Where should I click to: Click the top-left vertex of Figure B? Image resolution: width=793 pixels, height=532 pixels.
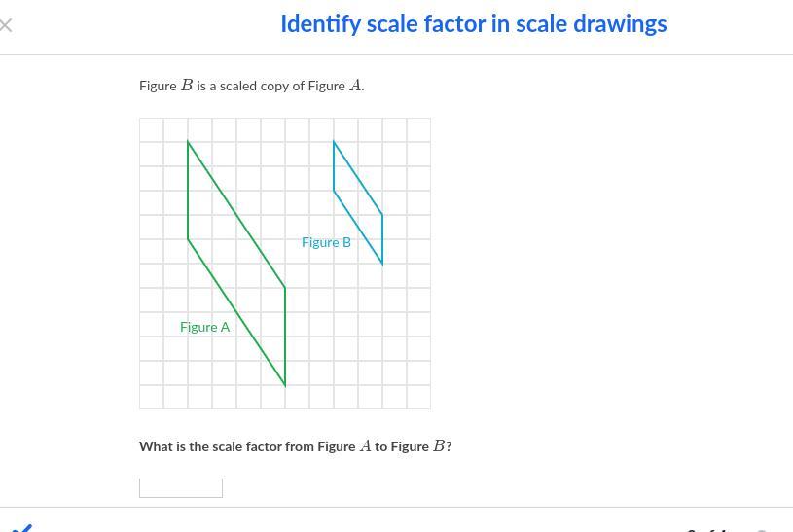tap(334, 142)
